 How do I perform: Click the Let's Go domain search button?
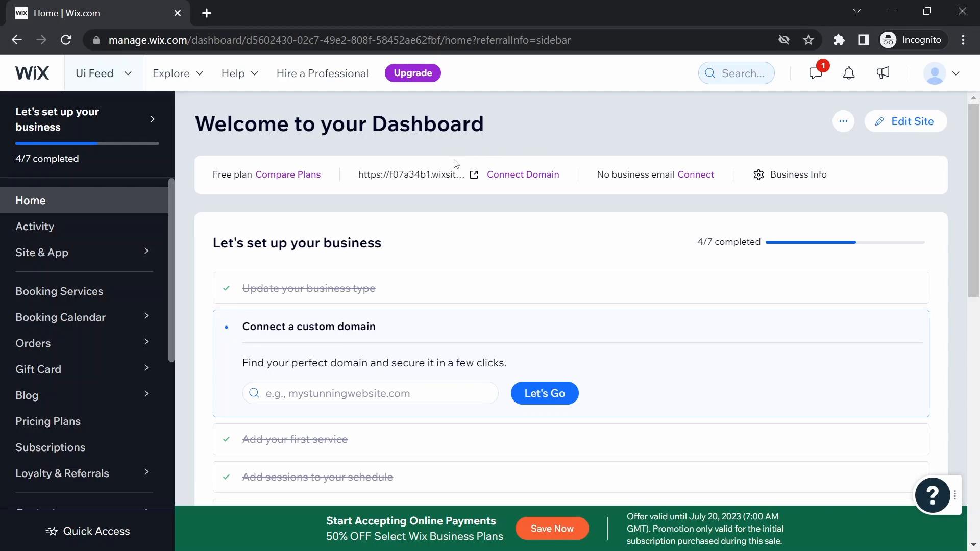pyautogui.click(x=545, y=393)
